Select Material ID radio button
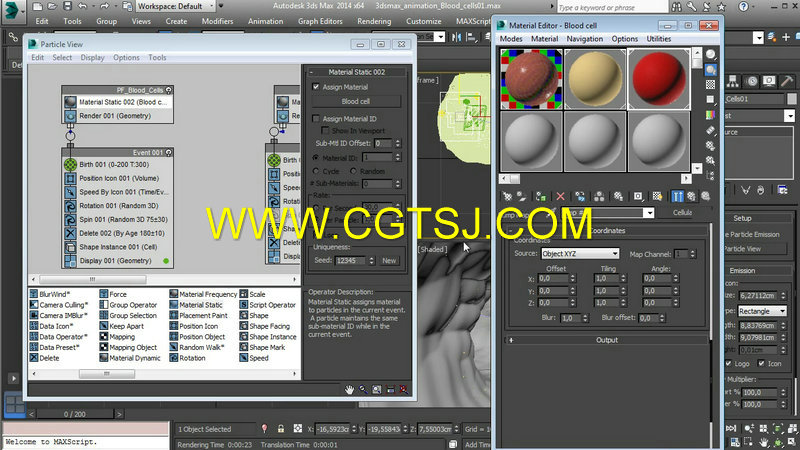This screenshot has width=800, height=450. tap(316, 158)
